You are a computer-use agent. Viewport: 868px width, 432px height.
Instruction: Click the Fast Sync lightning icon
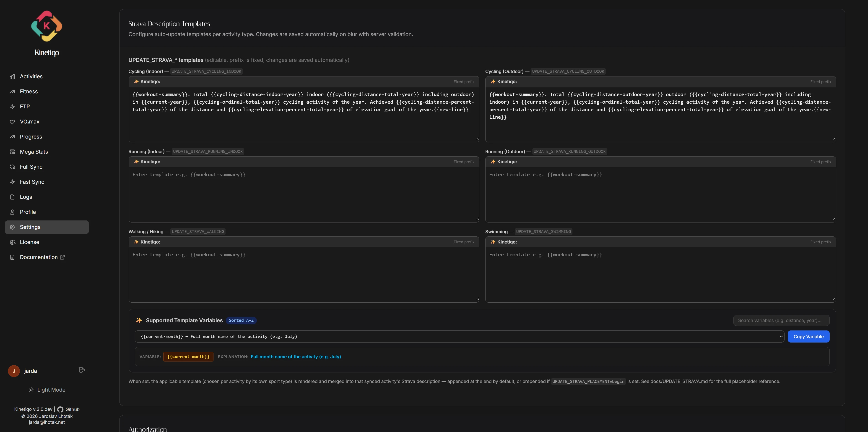(13, 182)
